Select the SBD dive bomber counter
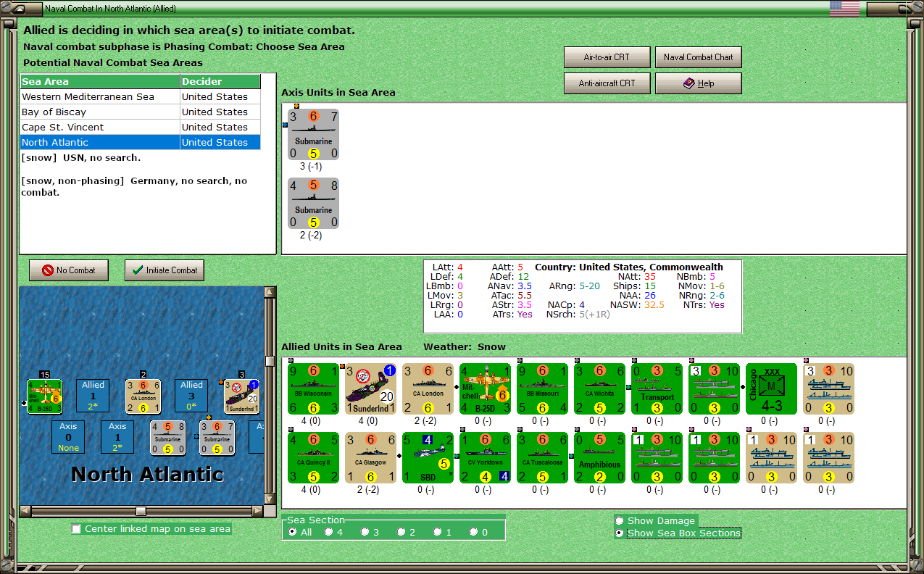The image size is (924, 574). [428, 457]
